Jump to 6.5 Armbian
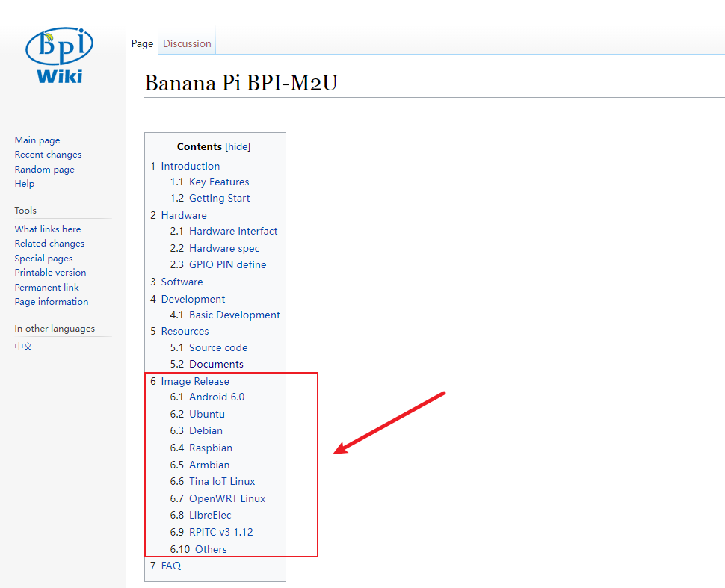The width and height of the screenshot is (725, 588). (x=200, y=465)
